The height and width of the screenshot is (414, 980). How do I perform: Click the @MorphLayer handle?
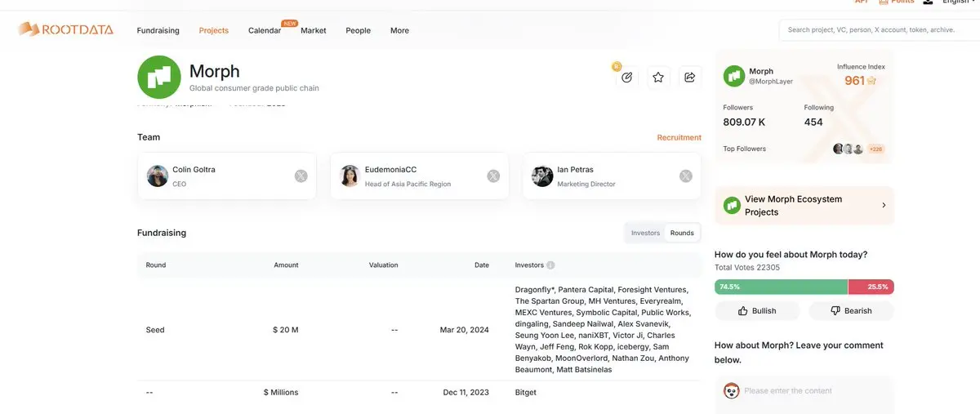pyautogui.click(x=769, y=82)
